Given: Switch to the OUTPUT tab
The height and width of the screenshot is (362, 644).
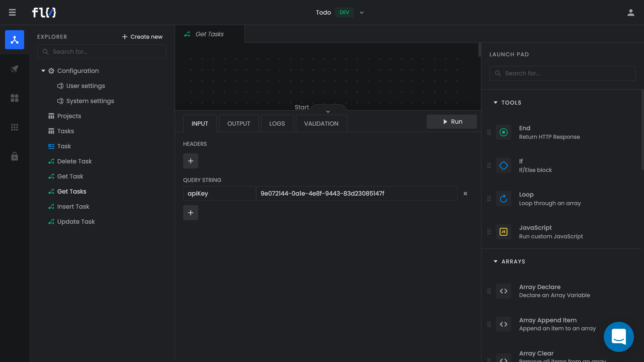Looking at the screenshot, I should coord(239,123).
